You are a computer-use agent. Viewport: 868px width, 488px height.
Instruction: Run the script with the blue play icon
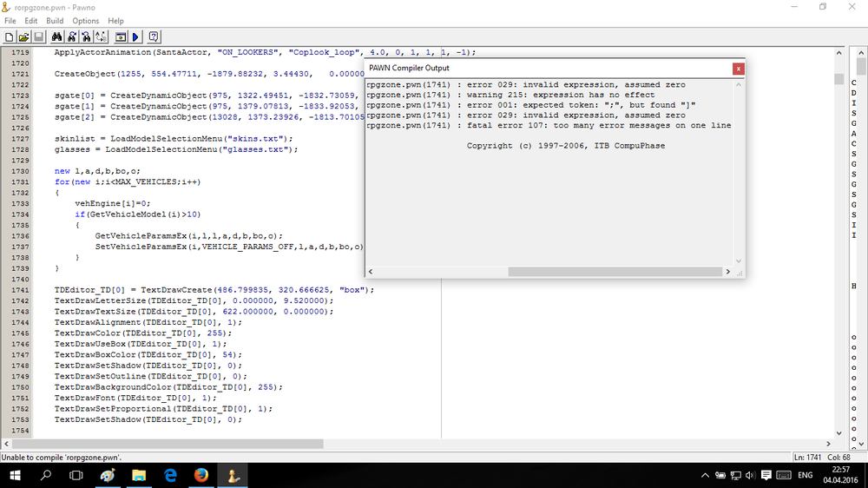point(135,37)
